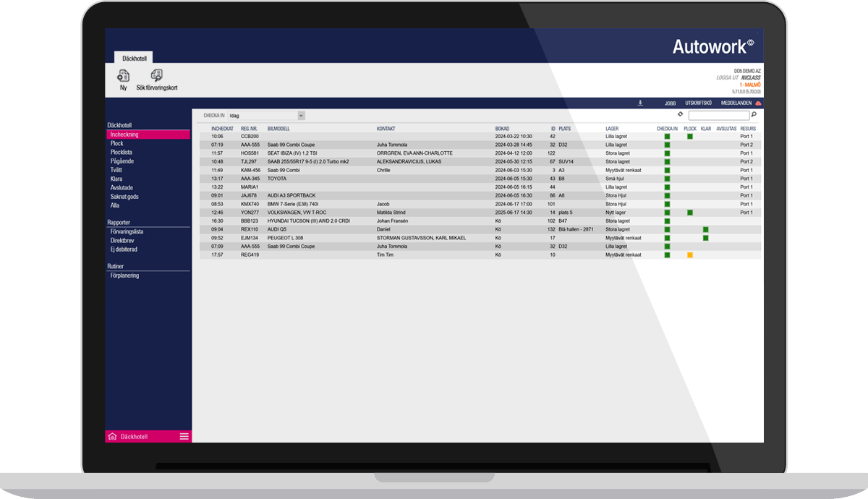Click the Ny new document icon
This screenshot has width=868, height=499.
pos(123,77)
